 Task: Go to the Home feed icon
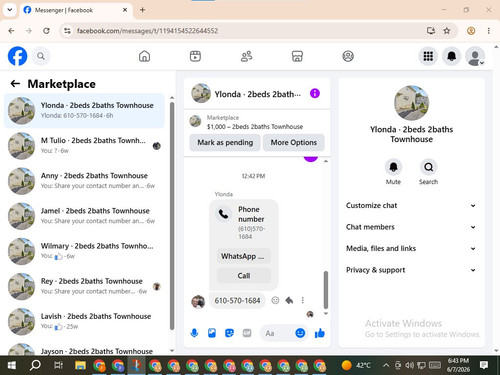point(144,56)
